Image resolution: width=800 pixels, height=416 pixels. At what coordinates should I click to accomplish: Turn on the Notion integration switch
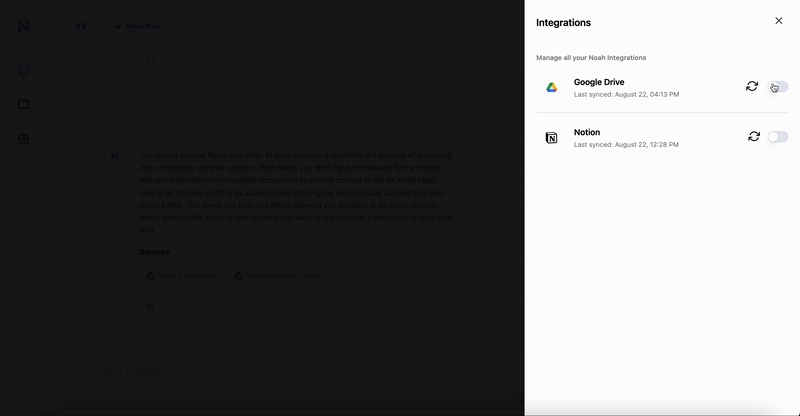pos(778,137)
